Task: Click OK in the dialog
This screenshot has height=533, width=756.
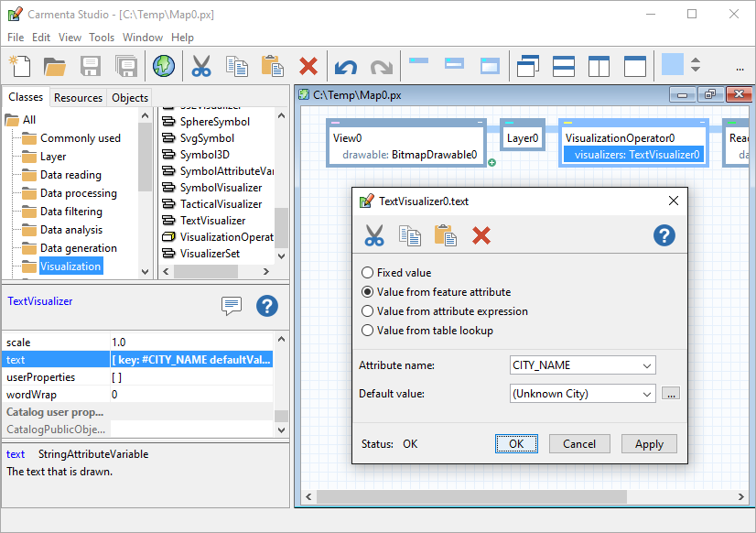Action: pos(516,444)
